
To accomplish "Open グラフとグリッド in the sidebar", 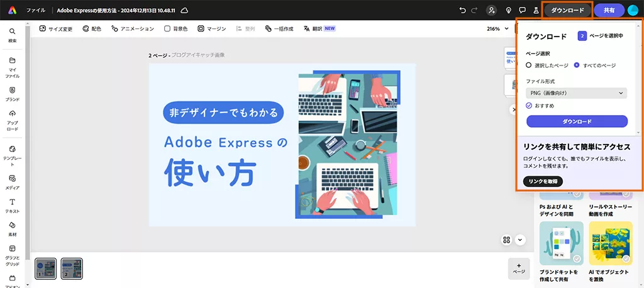I will coord(13,255).
